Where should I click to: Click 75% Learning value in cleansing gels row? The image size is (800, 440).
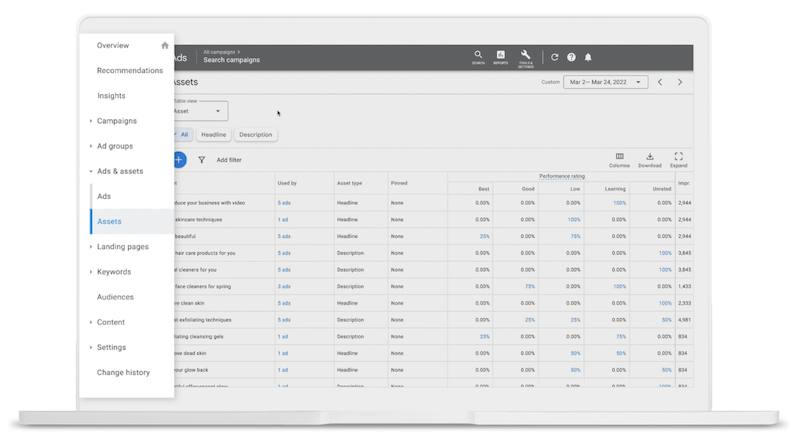tap(621, 336)
